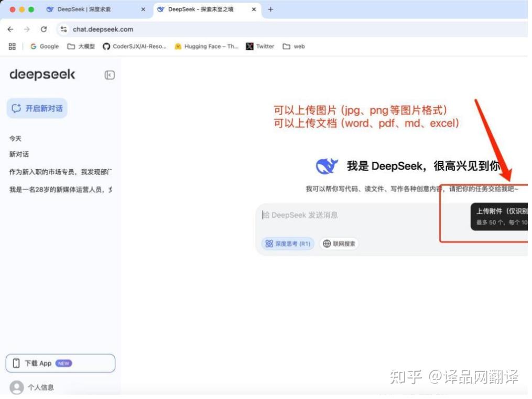Click the 下载 App button
The height and width of the screenshot is (399, 532).
click(60, 363)
